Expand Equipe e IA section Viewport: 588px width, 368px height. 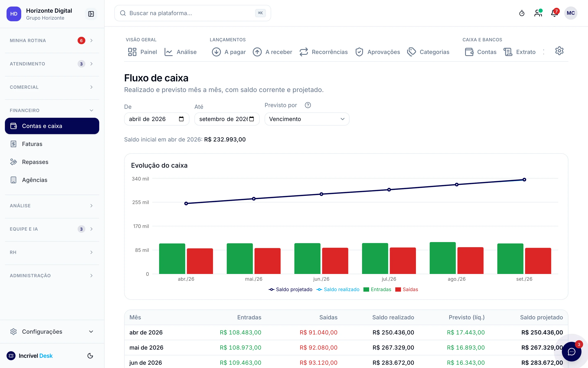click(52, 229)
